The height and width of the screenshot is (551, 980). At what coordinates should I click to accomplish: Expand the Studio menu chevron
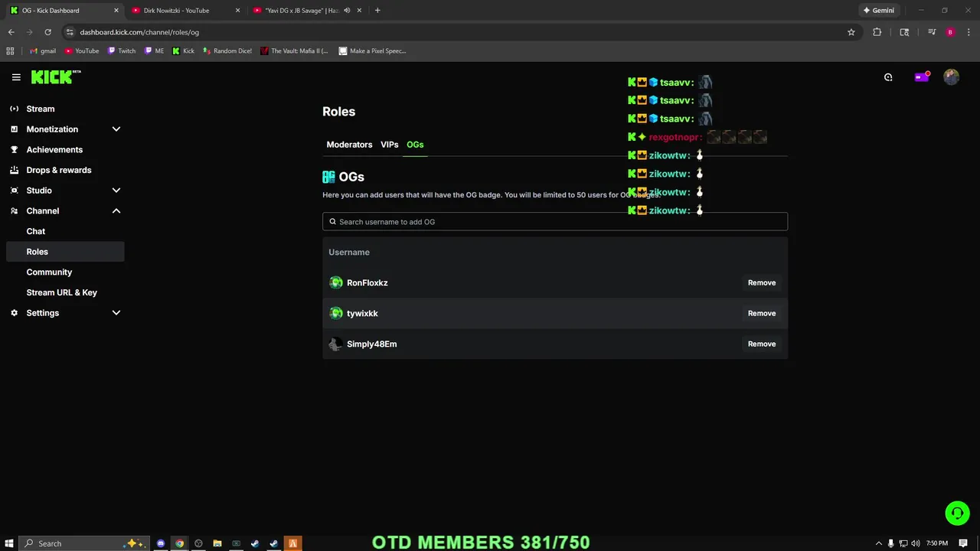tap(116, 191)
